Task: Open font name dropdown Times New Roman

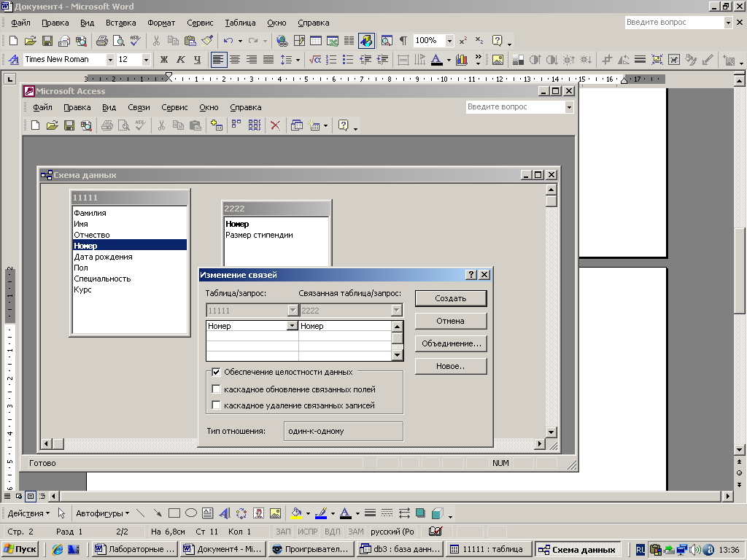Action: click(110, 60)
